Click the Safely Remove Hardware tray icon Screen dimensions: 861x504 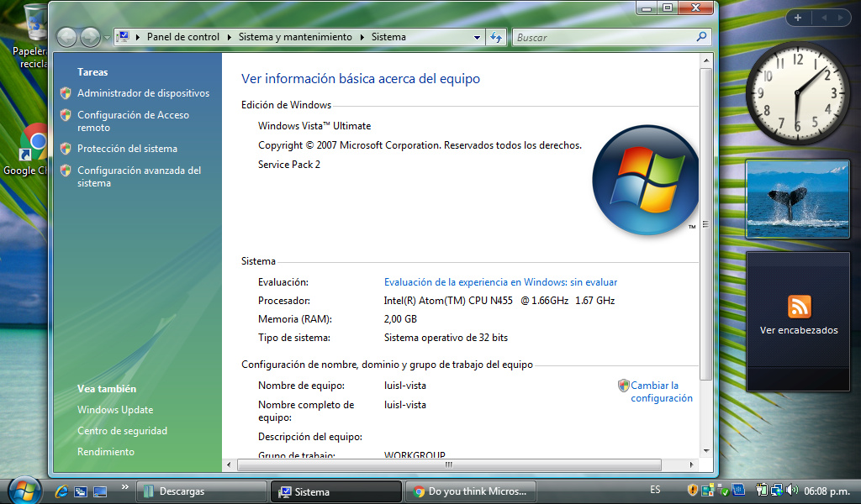click(723, 491)
